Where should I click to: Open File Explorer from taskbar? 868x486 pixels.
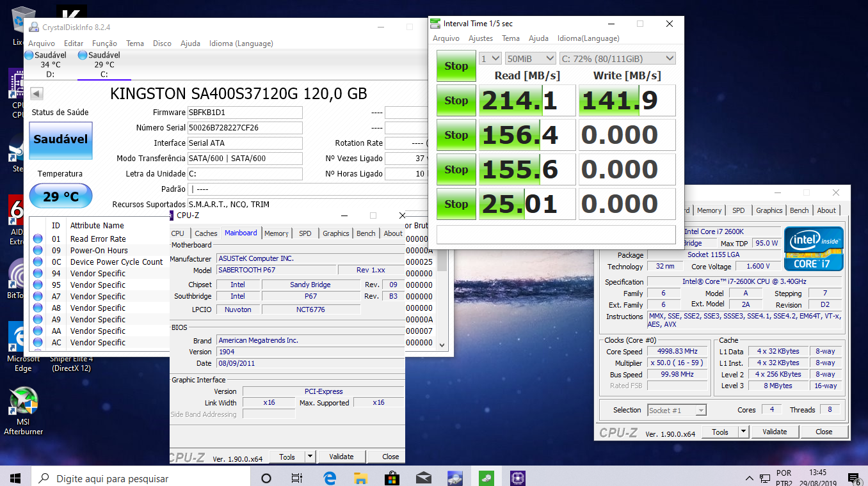[x=361, y=478]
